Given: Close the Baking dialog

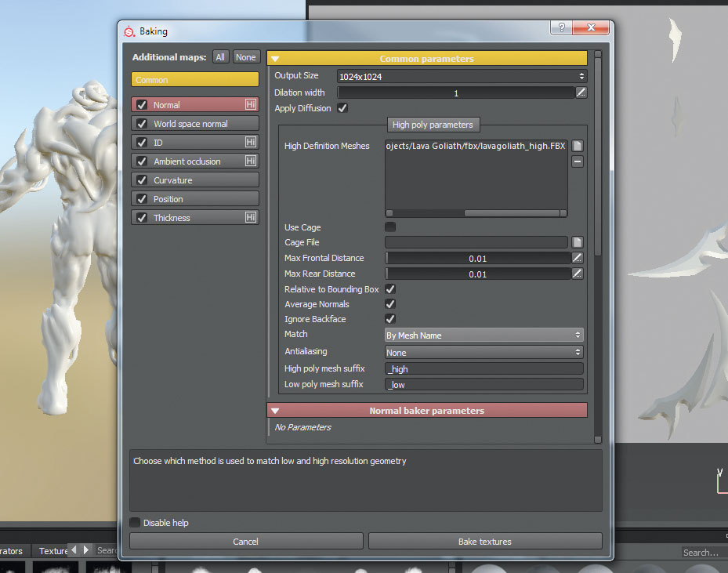Looking at the screenshot, I should coord(591,27).
